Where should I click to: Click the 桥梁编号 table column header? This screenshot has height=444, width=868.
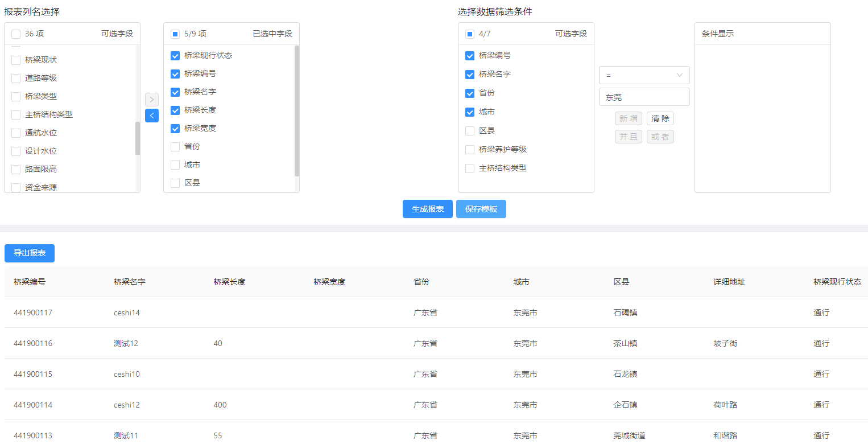[x=30, y=282]
